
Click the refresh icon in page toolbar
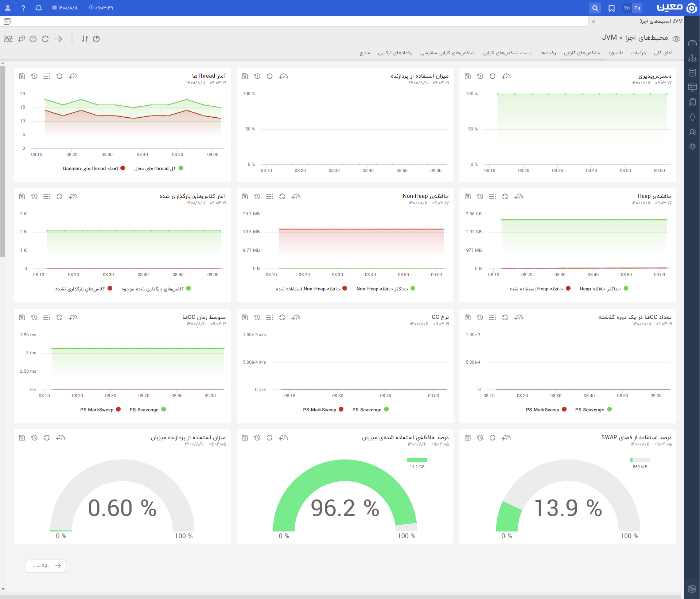click(45, 39)
